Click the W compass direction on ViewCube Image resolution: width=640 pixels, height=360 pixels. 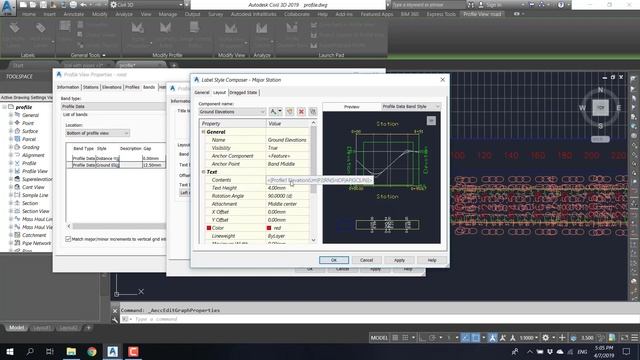582,108
